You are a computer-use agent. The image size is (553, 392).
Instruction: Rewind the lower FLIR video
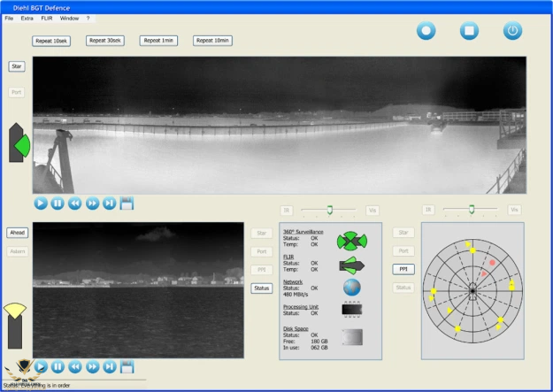tap(75, 366)
